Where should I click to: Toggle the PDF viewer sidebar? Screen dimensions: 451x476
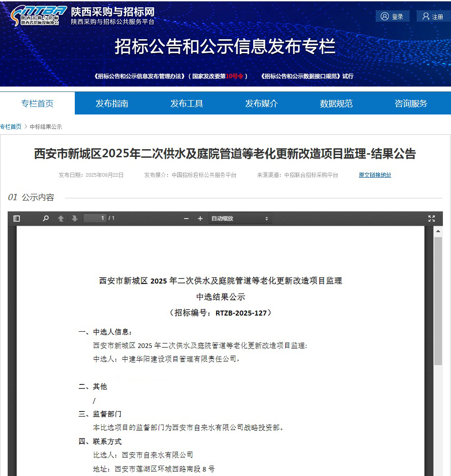(17, 219)
